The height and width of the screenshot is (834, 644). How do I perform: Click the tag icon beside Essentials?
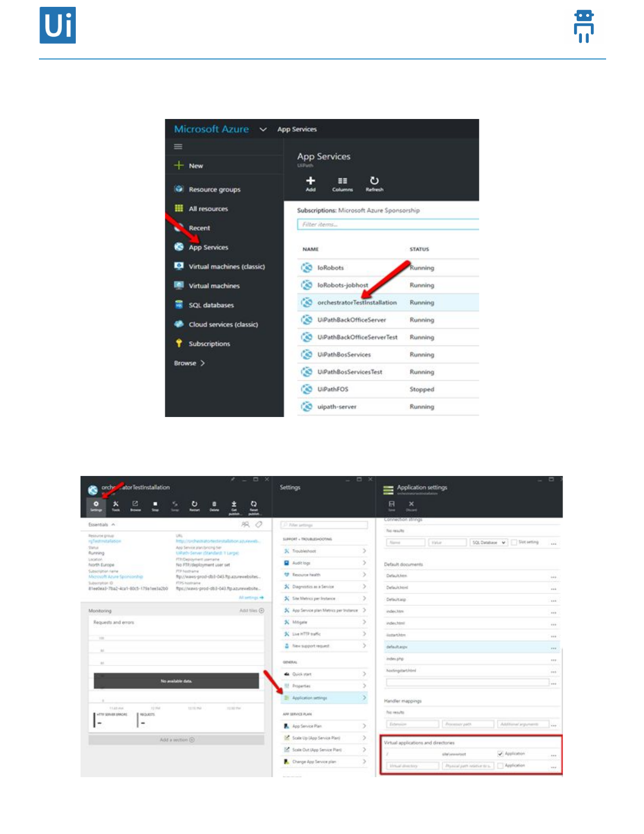[x=259, y=524]
